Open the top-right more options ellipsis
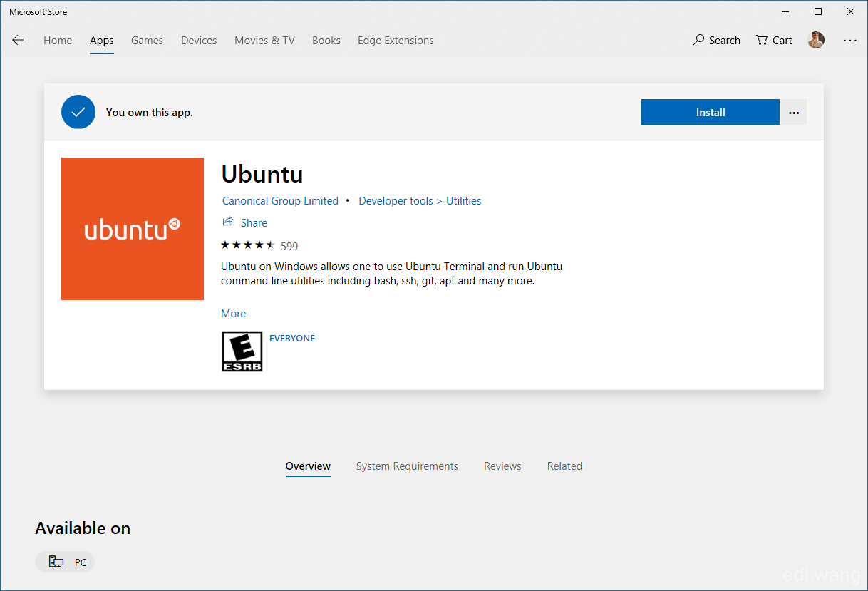The image size is (868, 591). coord(850,41)
